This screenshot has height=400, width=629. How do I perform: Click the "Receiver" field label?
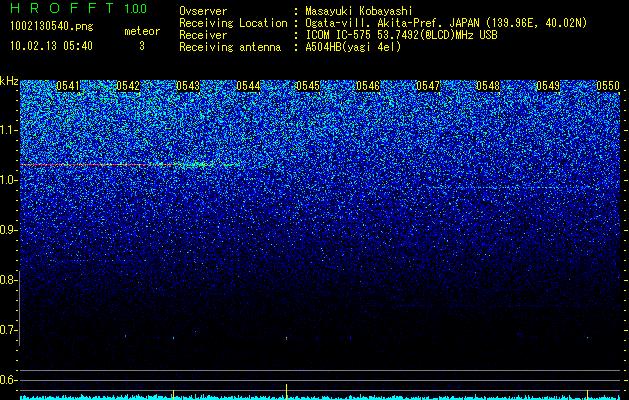click(x=203, y=35)
